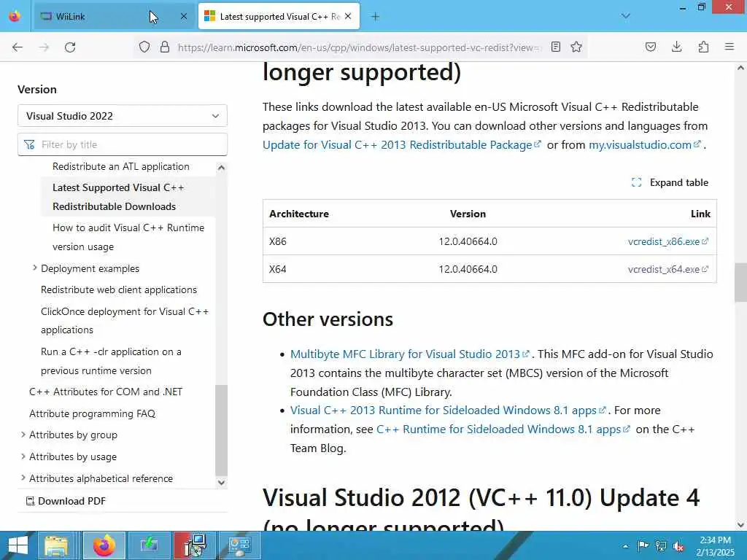This screenshot has height=560, width=747.
Task: Click Download PDF
Action: [66, 501]
